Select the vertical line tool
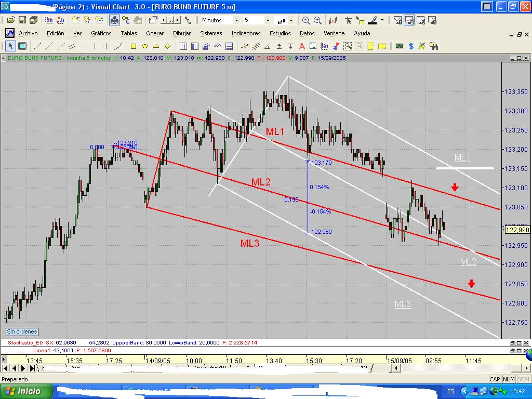This screenshot has width=532, height=399. (95, 46)
